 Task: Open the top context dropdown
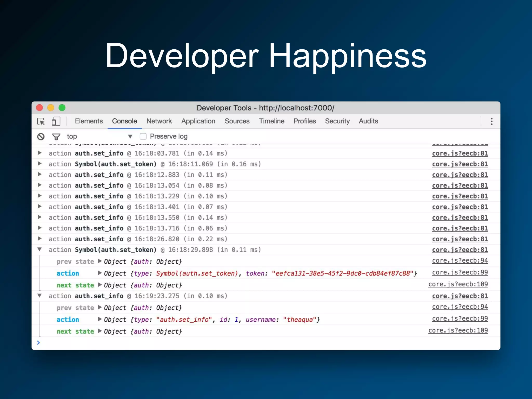pos(100,136)
